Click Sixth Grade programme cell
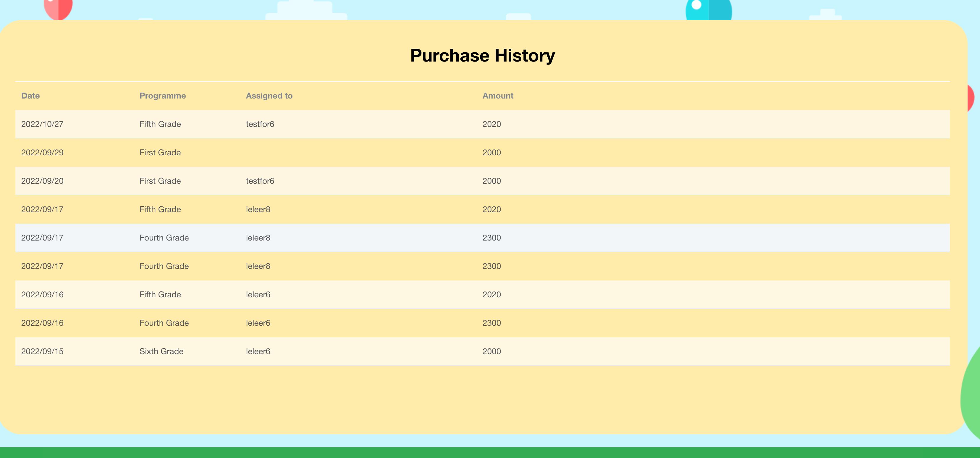Viewport: 980px width, 458px height. [161, 351]
